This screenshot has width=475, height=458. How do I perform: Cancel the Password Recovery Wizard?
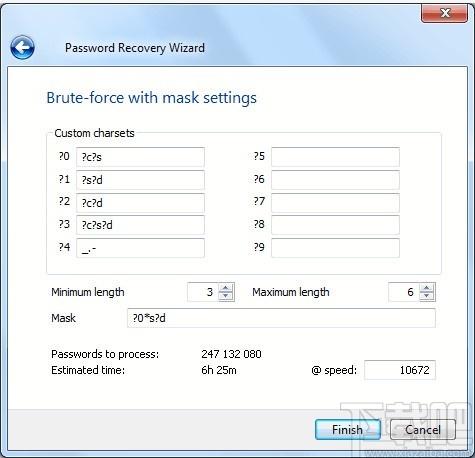[x=423, y=429]
